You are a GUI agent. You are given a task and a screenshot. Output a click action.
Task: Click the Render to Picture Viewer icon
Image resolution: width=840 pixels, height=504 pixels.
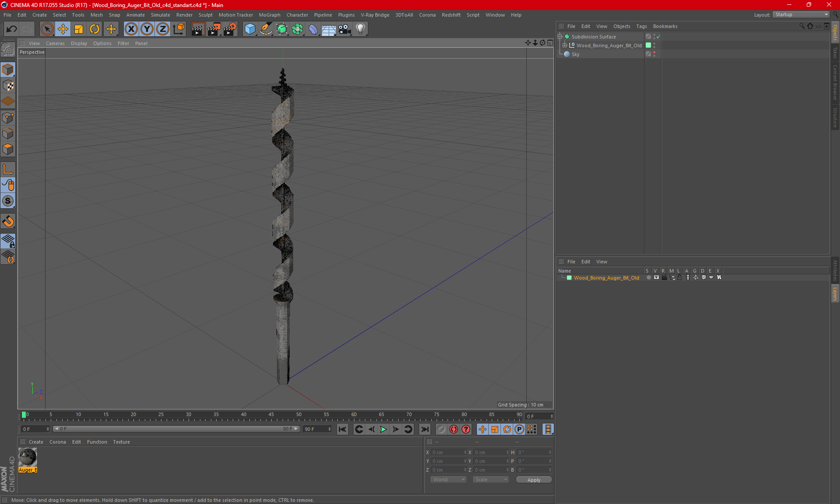[x=213, y=29]
